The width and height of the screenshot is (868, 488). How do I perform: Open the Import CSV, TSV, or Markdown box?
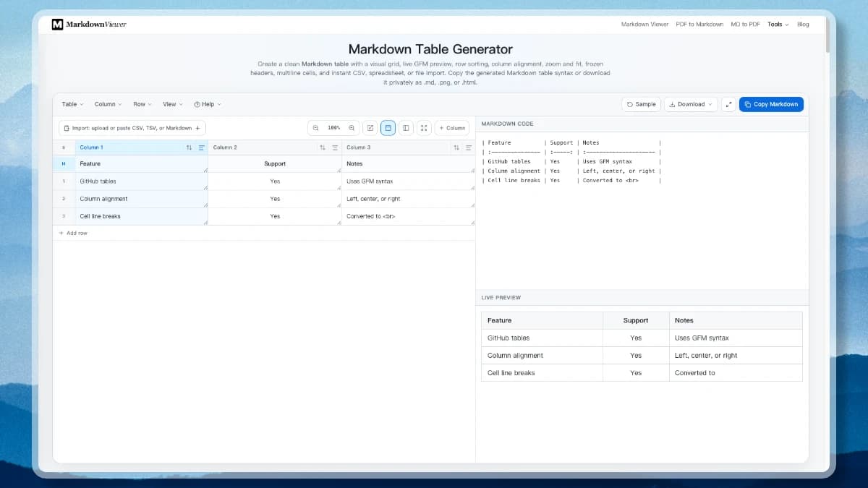coord(132,128)
